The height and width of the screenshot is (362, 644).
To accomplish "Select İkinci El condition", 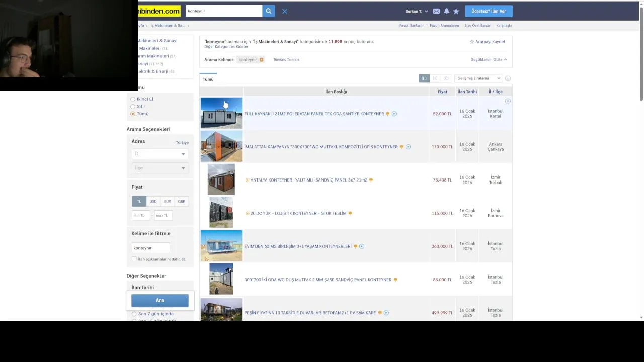I will [133, 99].
